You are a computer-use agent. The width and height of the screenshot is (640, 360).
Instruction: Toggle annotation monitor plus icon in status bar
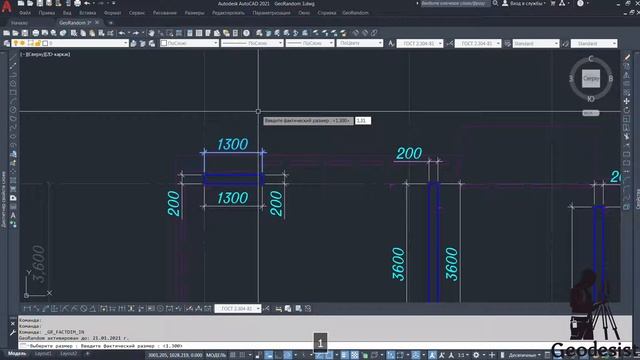click(x=492, y=355)
